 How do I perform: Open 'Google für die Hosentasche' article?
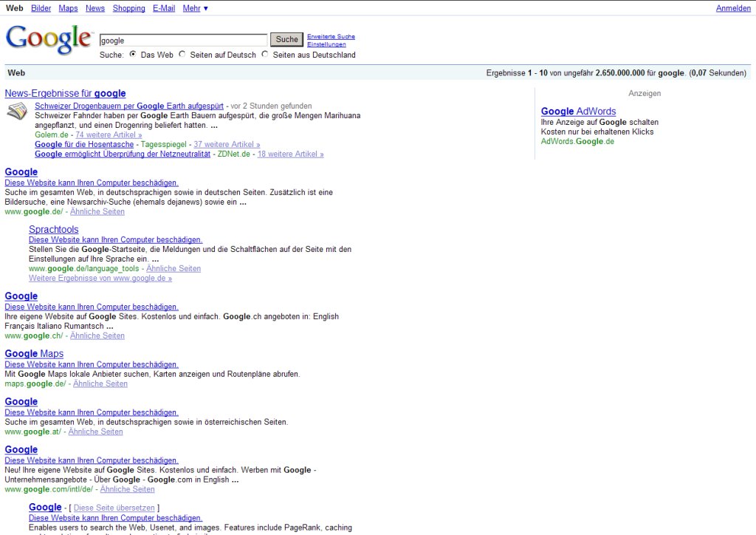click(84, 145)
